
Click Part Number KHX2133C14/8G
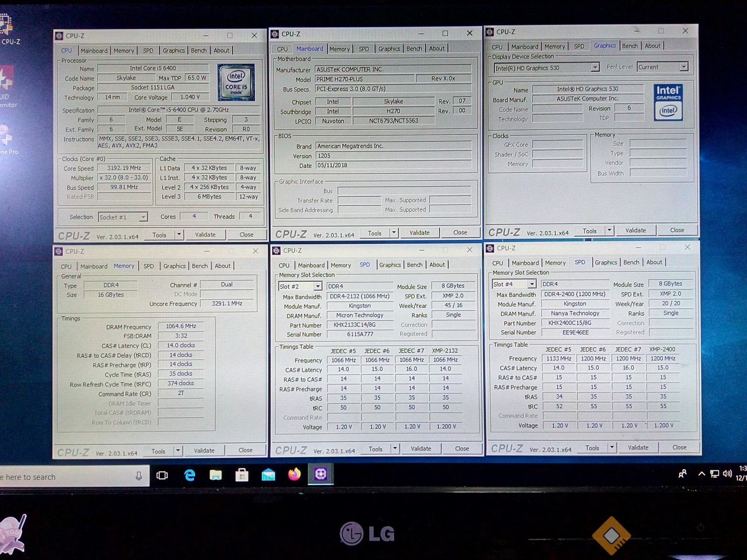point(359,325)
